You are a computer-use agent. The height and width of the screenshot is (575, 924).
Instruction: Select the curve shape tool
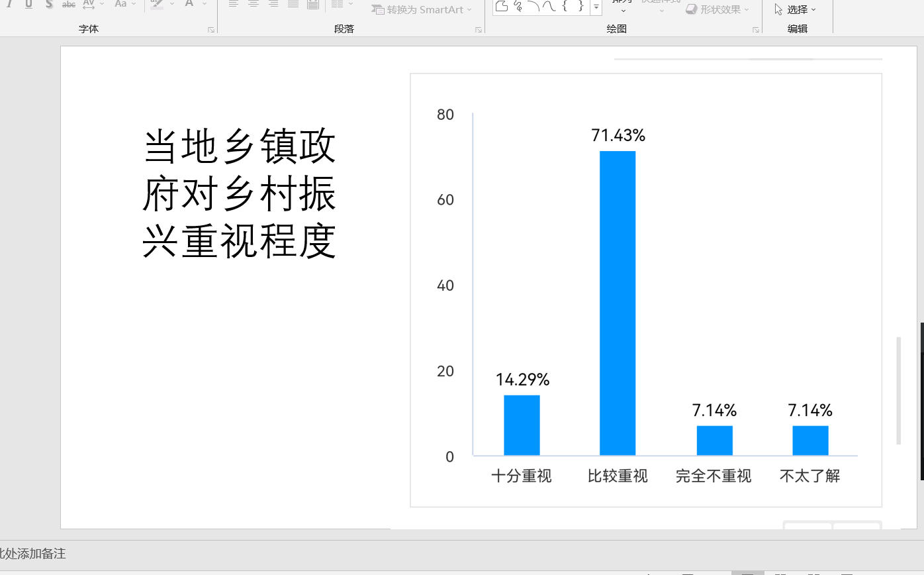[x=549, y=7]
